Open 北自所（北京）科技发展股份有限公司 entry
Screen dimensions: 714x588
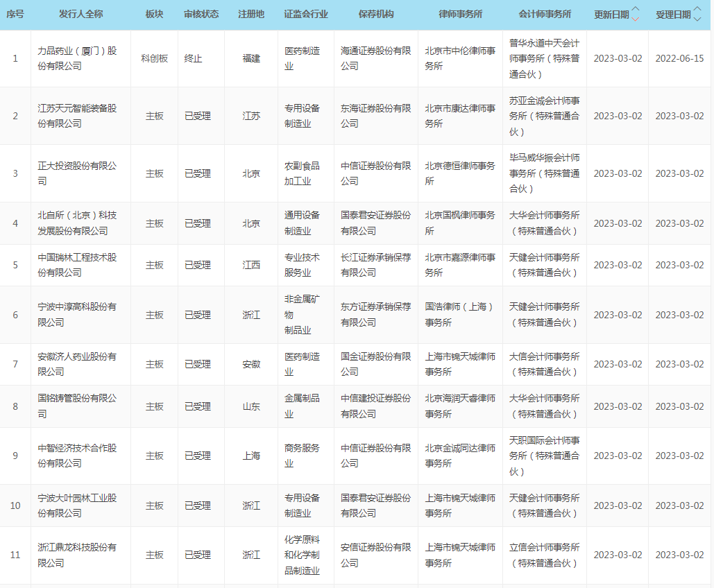pyautogui.click(x=77, y=223)
